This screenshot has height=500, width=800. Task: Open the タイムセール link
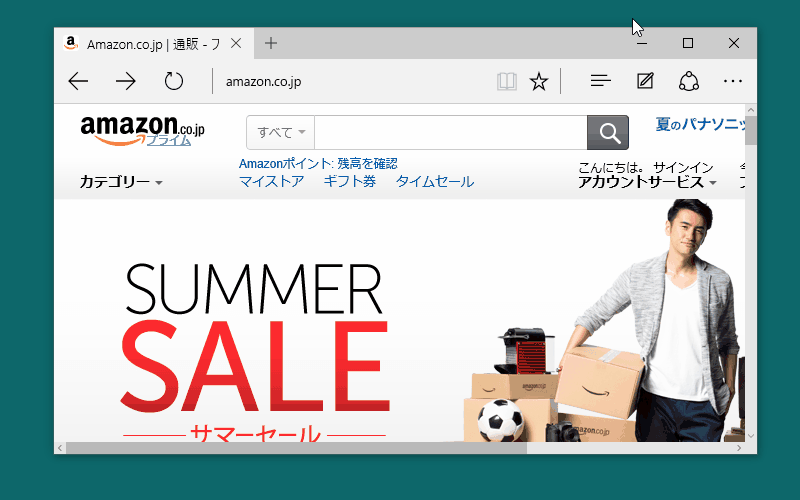coord(435,181)
